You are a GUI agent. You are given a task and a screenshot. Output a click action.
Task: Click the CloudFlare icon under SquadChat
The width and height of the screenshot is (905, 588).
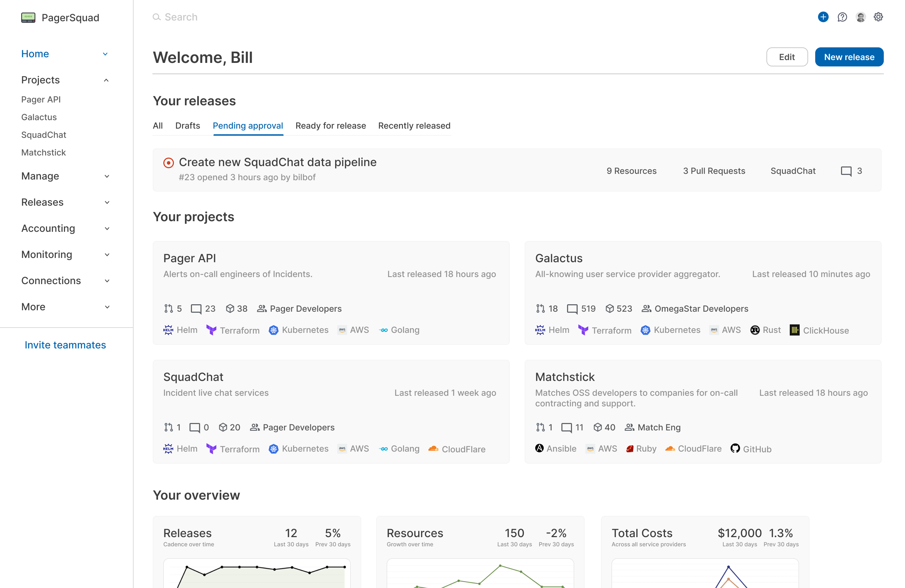point(433,448)
